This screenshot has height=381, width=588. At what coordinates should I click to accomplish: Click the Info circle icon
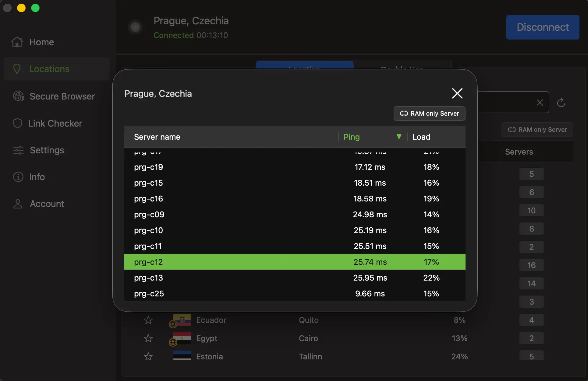pyautogui.click(x=18, y=177)
